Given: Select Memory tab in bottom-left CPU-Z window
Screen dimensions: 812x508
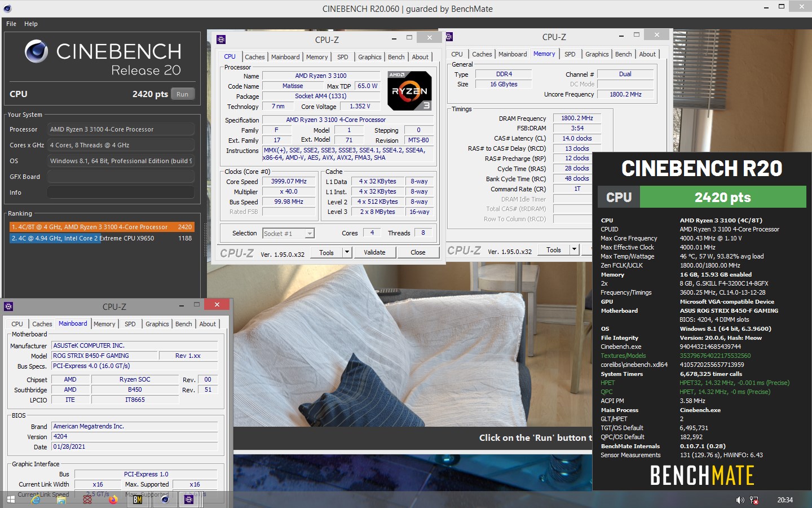Looking at the screenshot, I should 104,324.
